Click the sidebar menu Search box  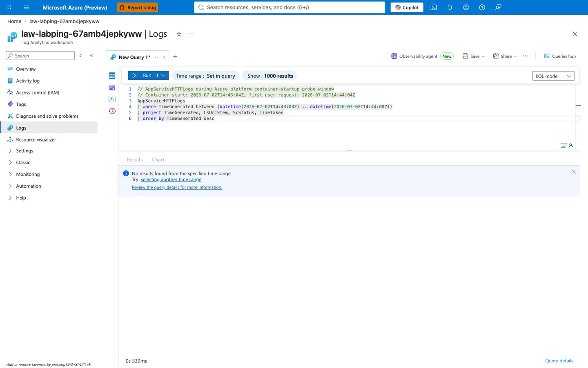40,56
